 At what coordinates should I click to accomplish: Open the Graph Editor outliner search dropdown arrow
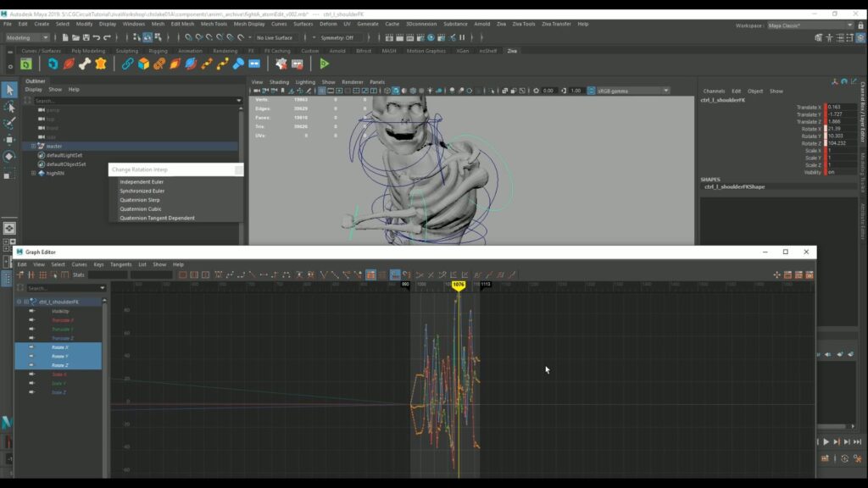(x=103, y=288)
